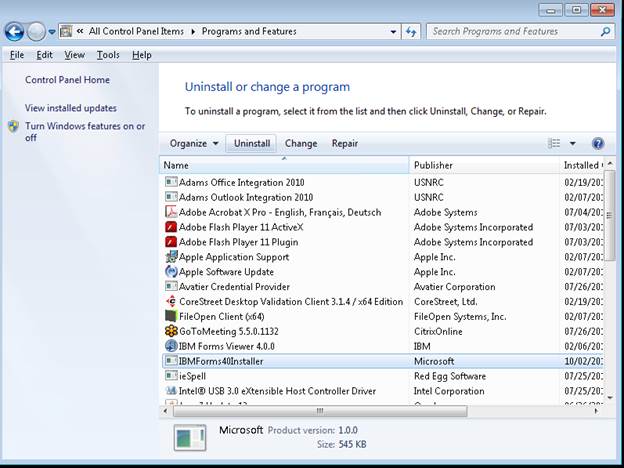This screenshot has width=624, height=468.
Task: Click 'FileOpen Systems, Inc.' publisher cell
Action: tap(460, 316)
